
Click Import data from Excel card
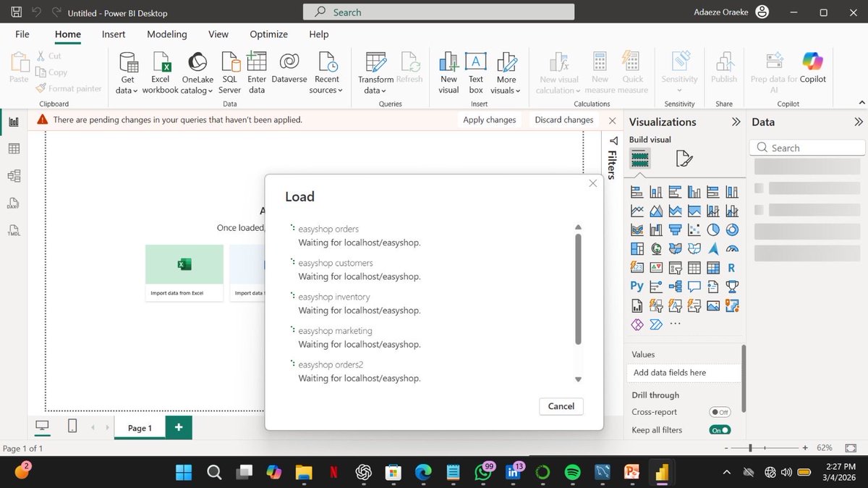click(184, 273)
